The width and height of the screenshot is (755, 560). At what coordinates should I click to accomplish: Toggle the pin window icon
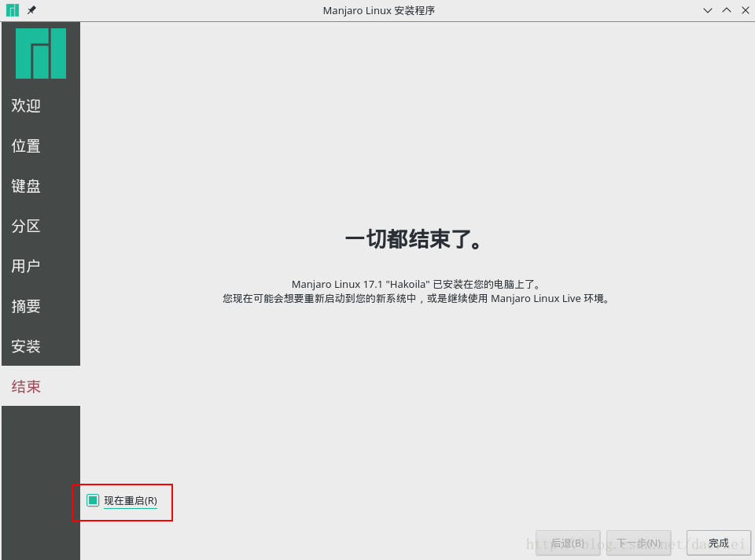(x=31, y=10)
